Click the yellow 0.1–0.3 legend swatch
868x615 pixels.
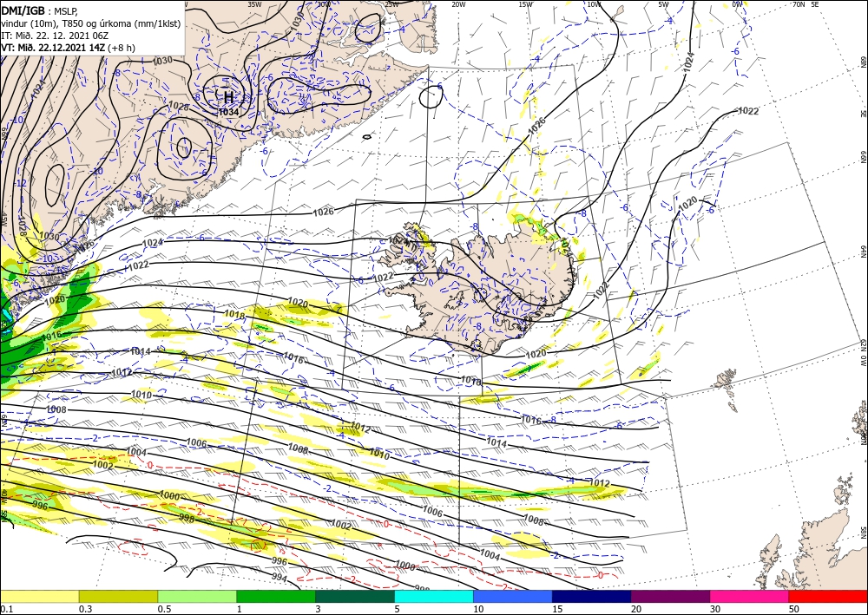[39, 596]
